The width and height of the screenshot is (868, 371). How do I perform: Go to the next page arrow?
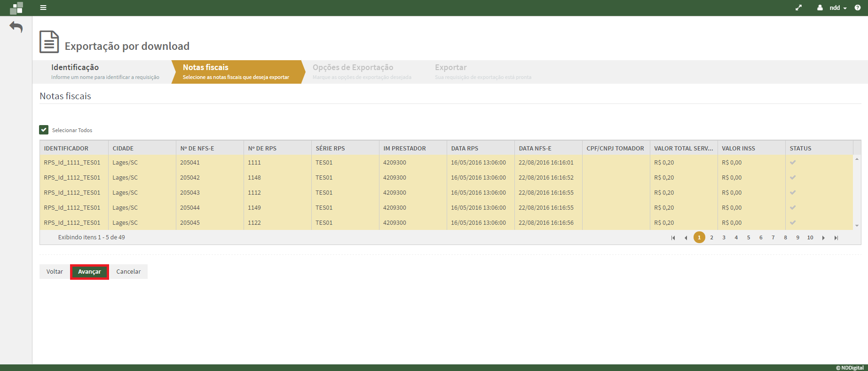click(x=823, y=238)
